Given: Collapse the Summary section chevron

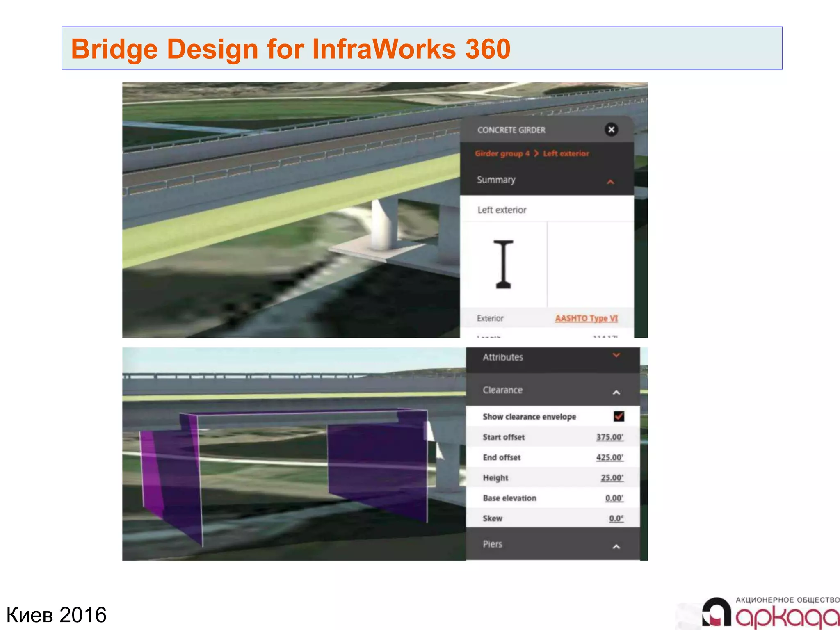Looking at the screenshot, I should tap(610, 182).
